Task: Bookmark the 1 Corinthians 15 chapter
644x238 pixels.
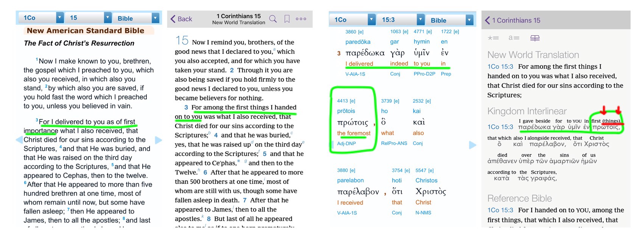Action: click(x=287, y=19)
